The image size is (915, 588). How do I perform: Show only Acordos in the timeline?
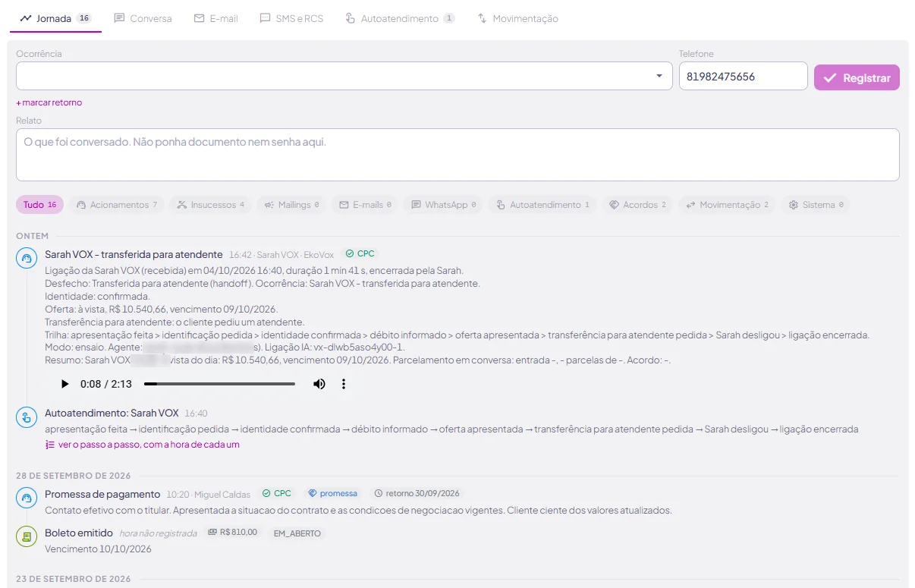637,205
